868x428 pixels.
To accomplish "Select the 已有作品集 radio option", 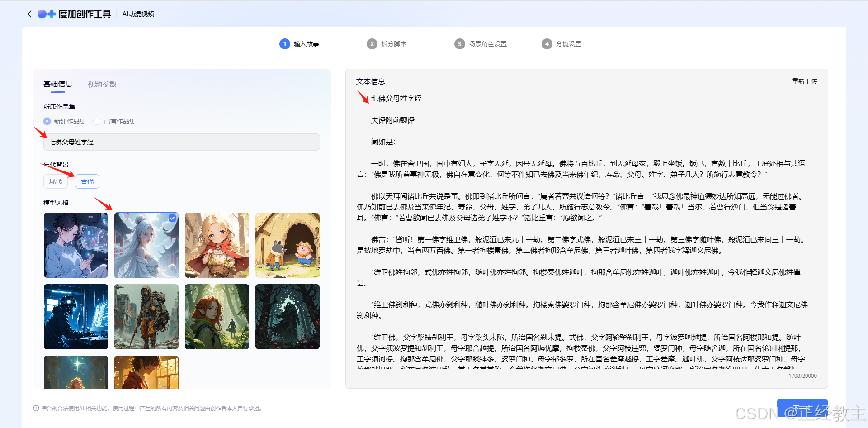I will pos(97,121).
